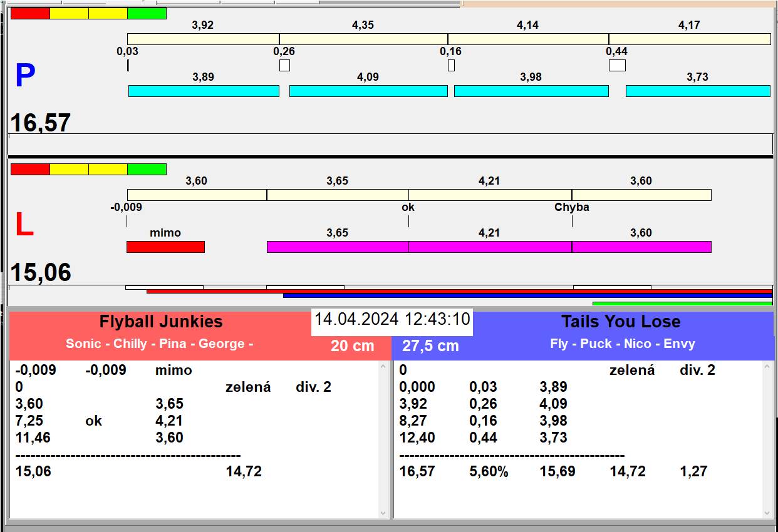Click the green timeline bar above Tails You Lose

click(682, 304)
